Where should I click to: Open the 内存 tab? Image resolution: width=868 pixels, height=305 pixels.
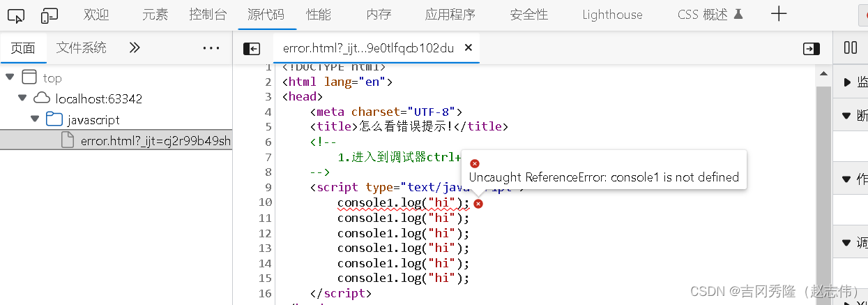point(379,15)
